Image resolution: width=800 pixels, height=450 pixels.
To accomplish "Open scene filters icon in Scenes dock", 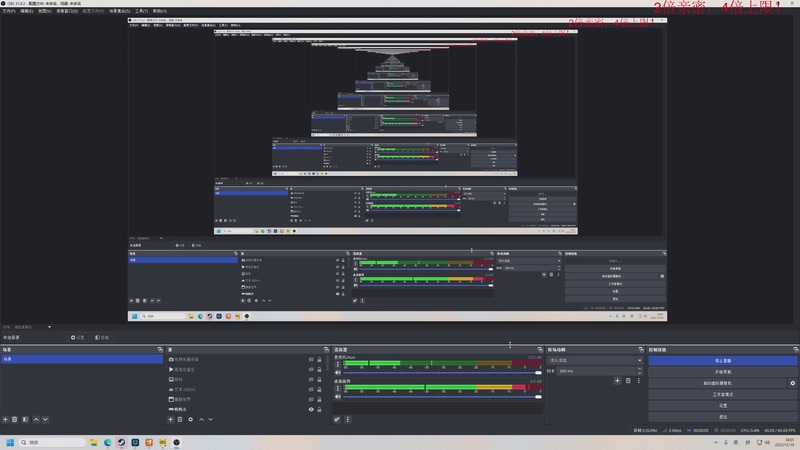I will tap(25, 419).
